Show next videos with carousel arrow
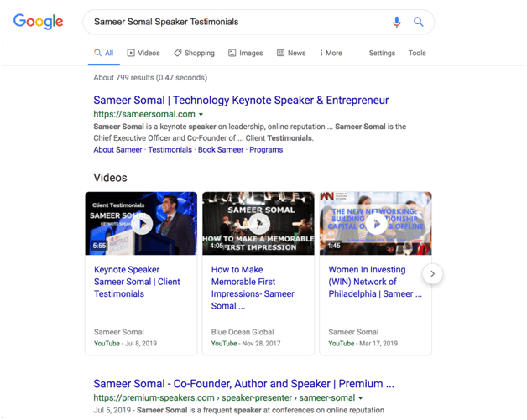The width and height of the screenshot is (527, 420). [x=432, y=273]
